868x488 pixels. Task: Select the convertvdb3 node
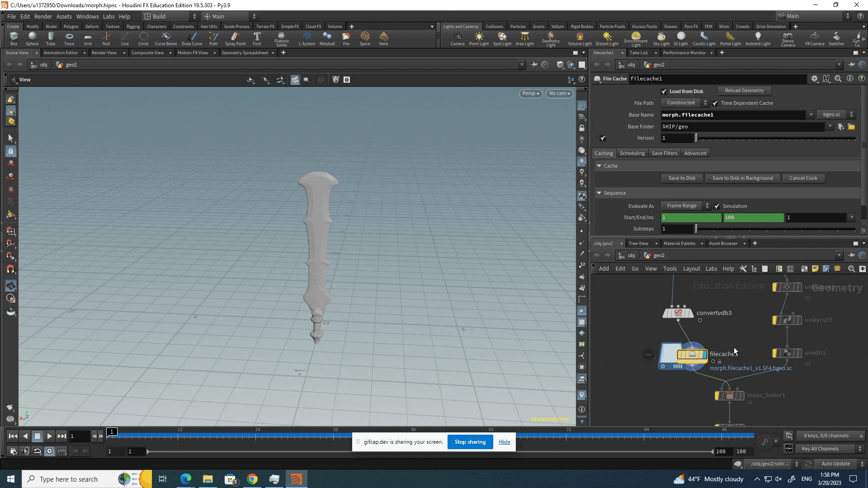click(678, 313)
